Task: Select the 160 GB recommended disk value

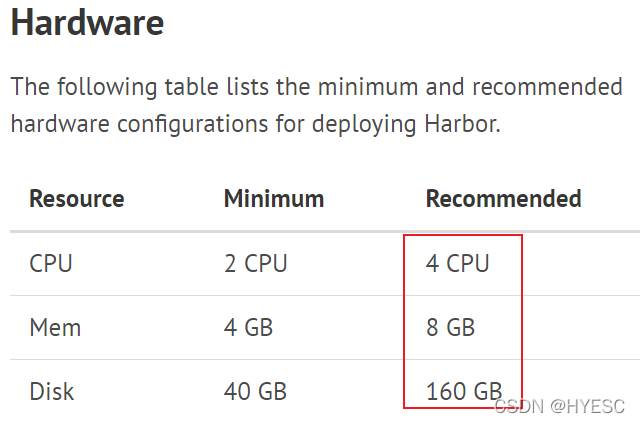Action: point(464,391)
